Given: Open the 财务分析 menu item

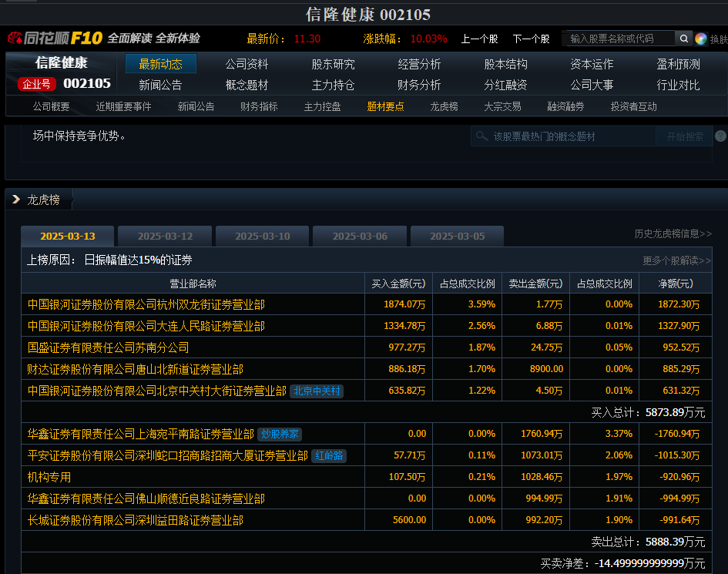Looking at the screenshot, I should click(x=419, y=85).
